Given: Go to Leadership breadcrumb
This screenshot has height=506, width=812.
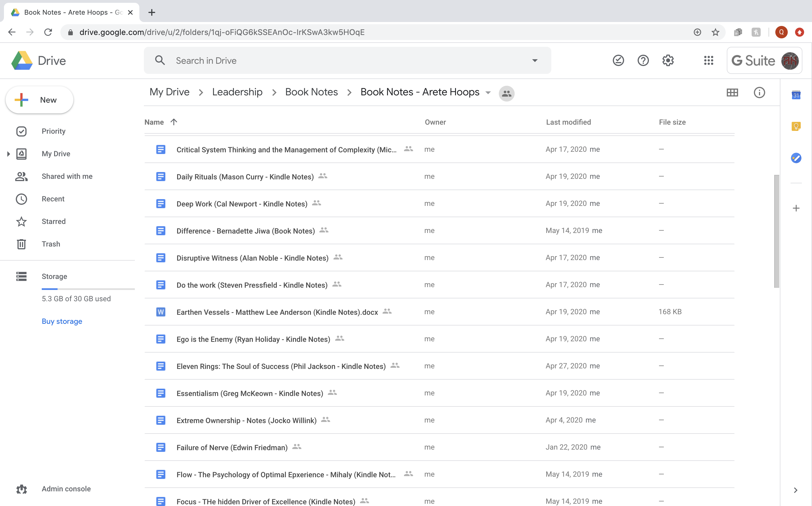Looking at the screenshot, I should pyautogui.click(x=237, y=92).
